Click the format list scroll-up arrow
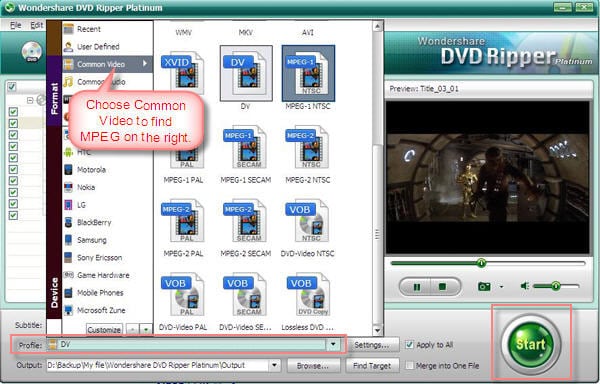The height and width of the screenshot is (384, 600). tap(377, 26)
